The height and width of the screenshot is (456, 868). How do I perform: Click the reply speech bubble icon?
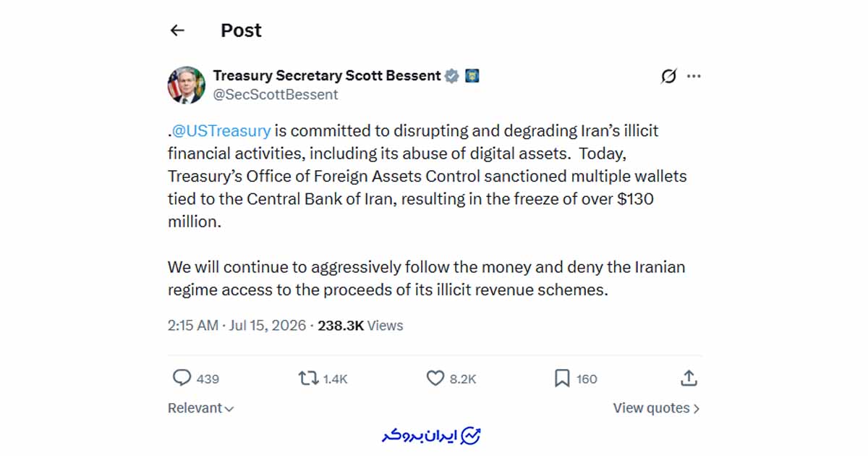coord(182,378)
